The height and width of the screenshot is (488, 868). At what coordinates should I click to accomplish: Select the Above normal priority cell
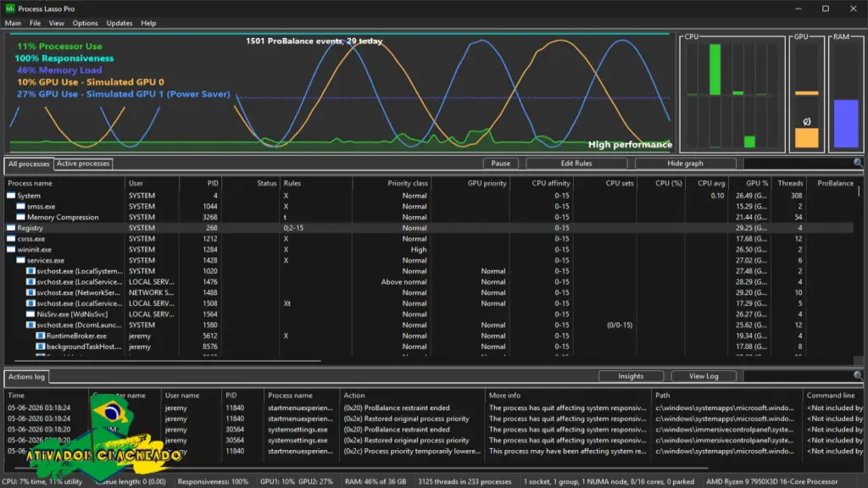(403, 281)
